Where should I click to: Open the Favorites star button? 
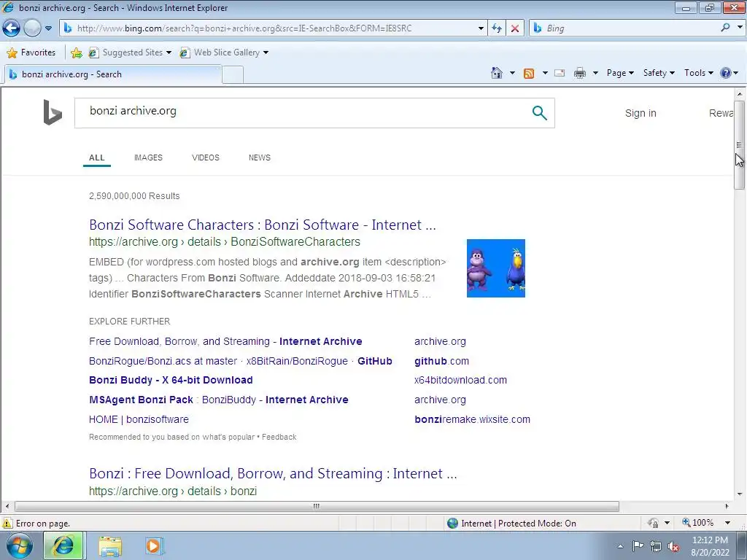tap(31, 52)
